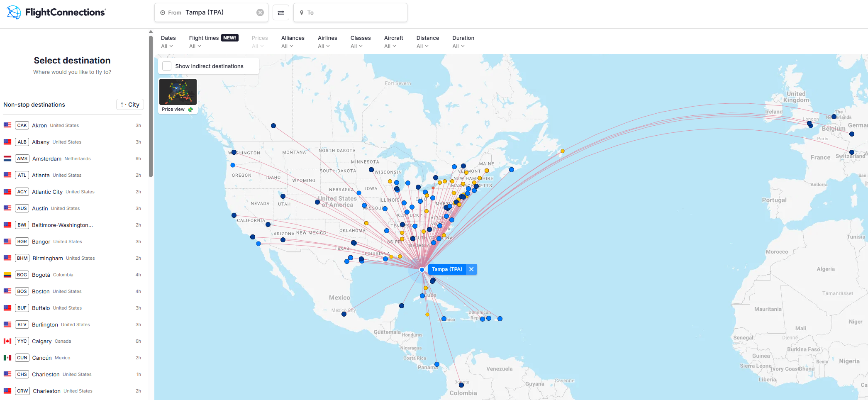Viewport: 868px width, 400px height.
Task: Switch to Price view map thumbnail
Action: [178, 95]
